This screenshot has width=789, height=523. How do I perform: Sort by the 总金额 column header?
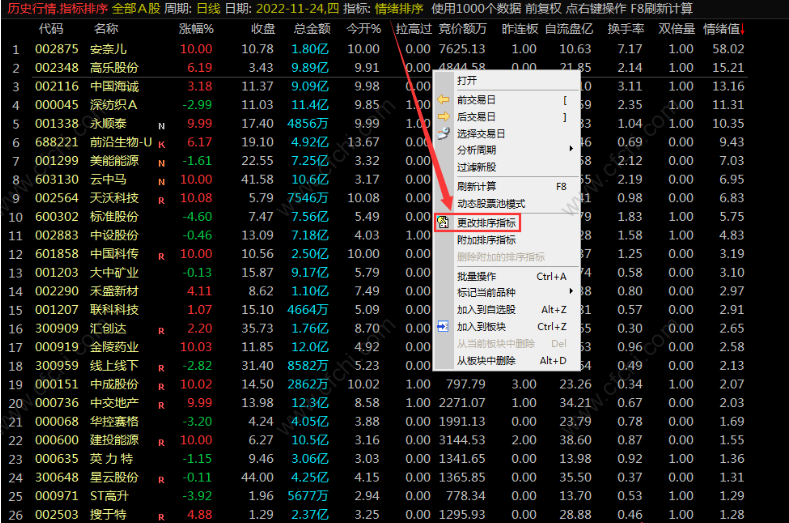[312, 29]
